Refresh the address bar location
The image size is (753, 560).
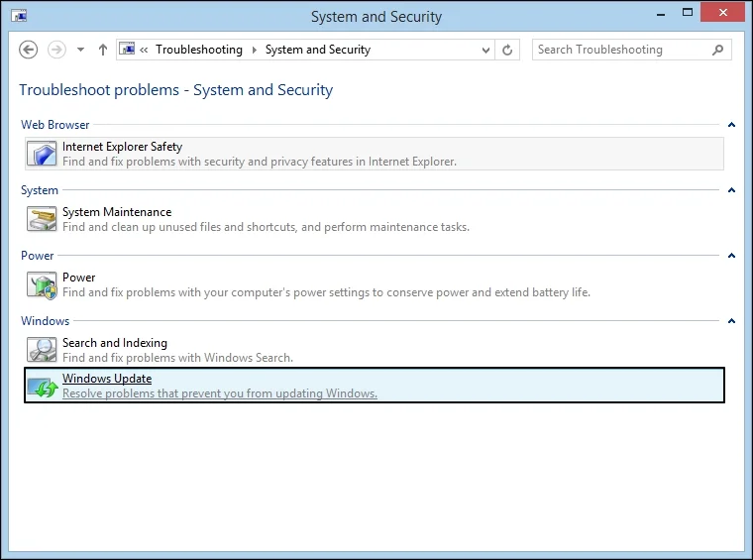pyautogui.click(x=507, y=50)
